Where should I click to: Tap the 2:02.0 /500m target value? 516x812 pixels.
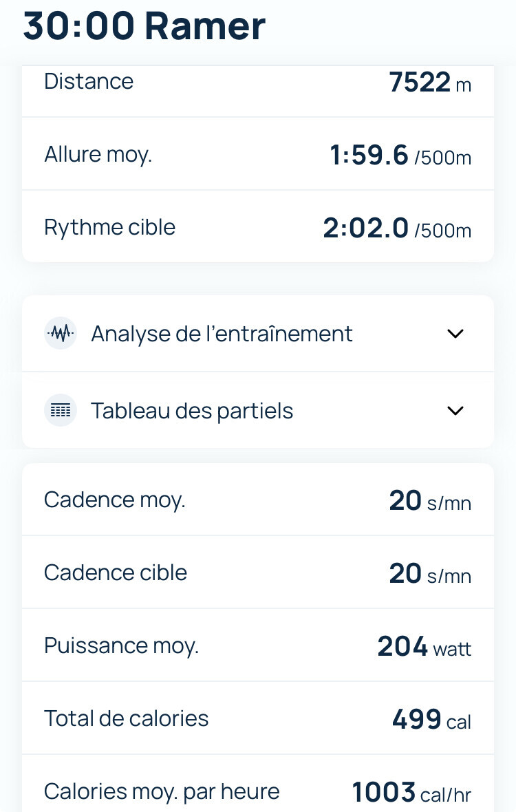click(x=397, y=228)
